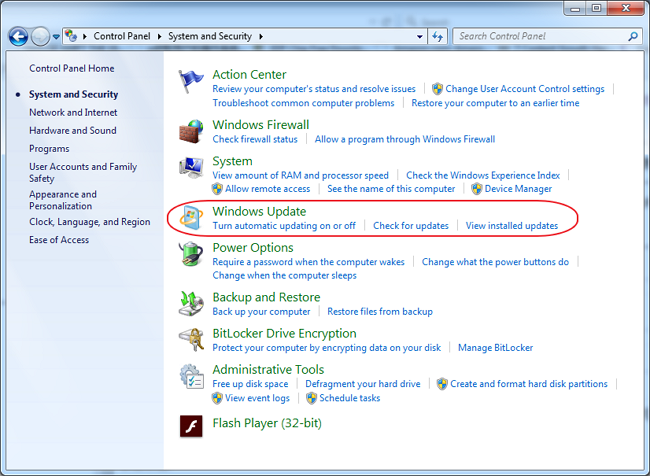
Task: Open the Action Center heading
Action: 249,75
